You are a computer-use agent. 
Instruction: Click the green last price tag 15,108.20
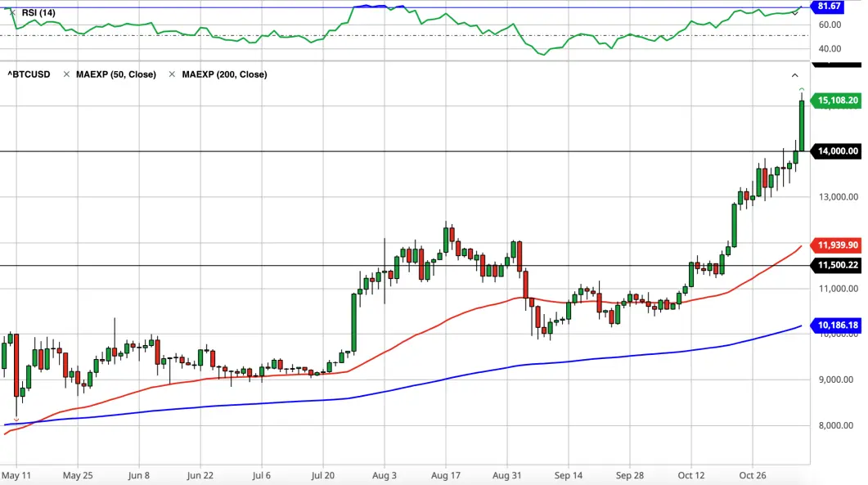tap(836, 101)
